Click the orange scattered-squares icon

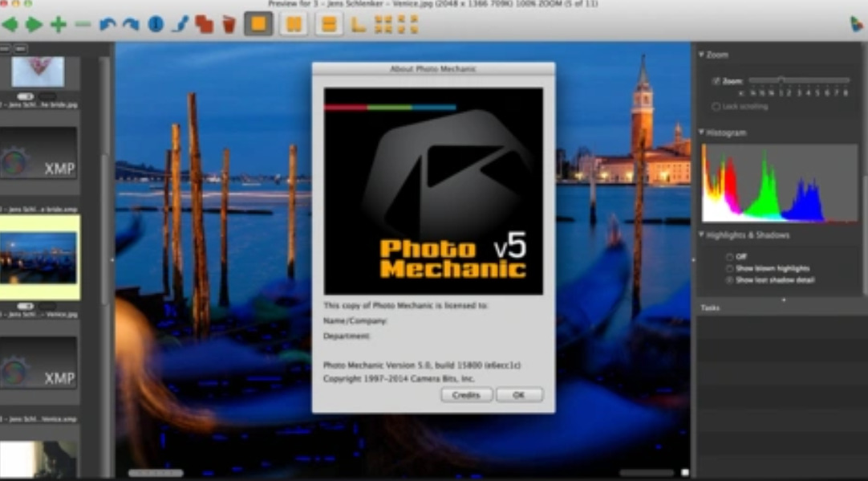coord(408,24)
